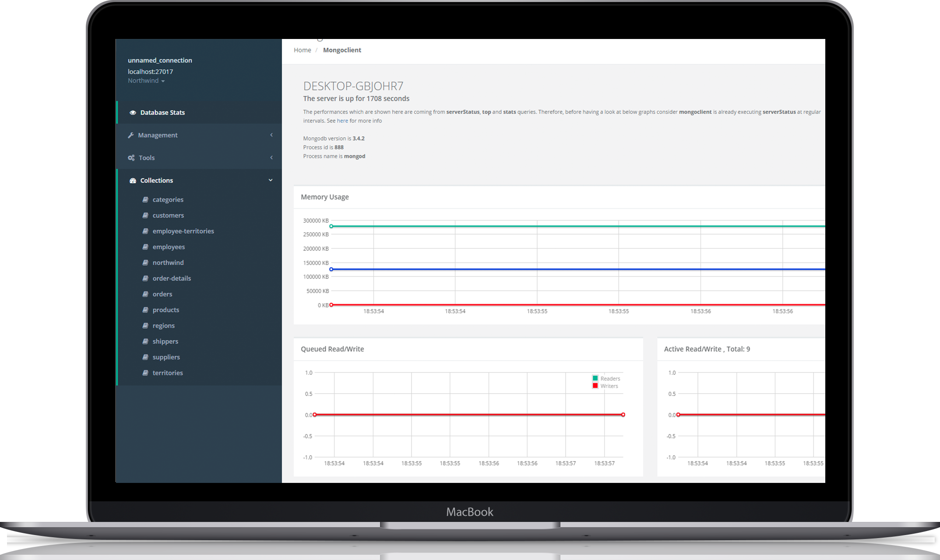Click the 'Queued Read/Write' panel title
The width and height of the screenshot is (940, 560).
tap(332, 349)
